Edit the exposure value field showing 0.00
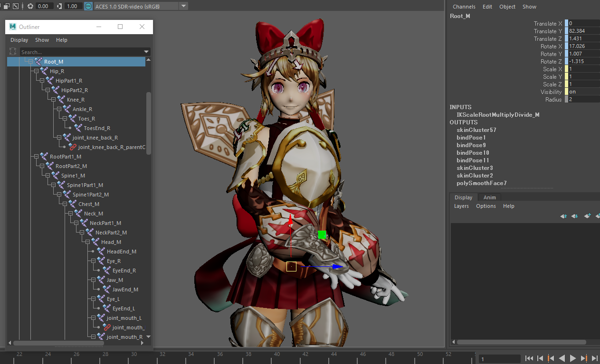600x364 pixels. [x=45, y=6]
